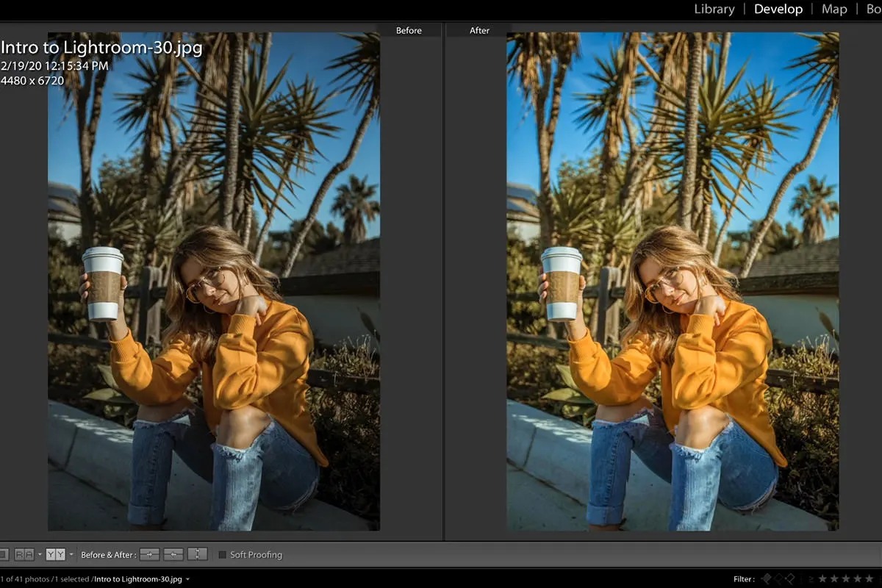The width and height of the screenshot is (882, 588).
Task: Click the first star in the rating filter
Action: coord(822,578)
